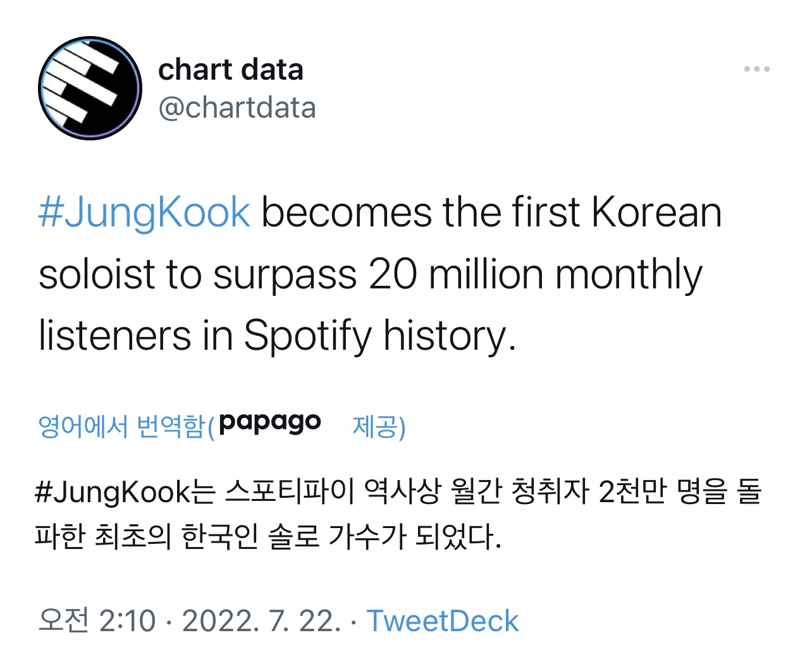Click the papago logo
812x659 pixels.
(x=270, y=422)
